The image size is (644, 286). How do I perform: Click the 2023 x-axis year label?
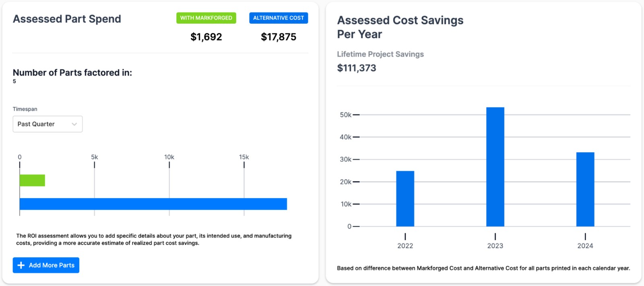click(x=495, y=246)
